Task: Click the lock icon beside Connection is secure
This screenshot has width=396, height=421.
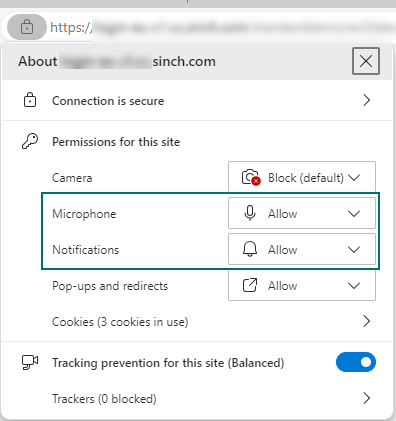Action: coord(30,100)
